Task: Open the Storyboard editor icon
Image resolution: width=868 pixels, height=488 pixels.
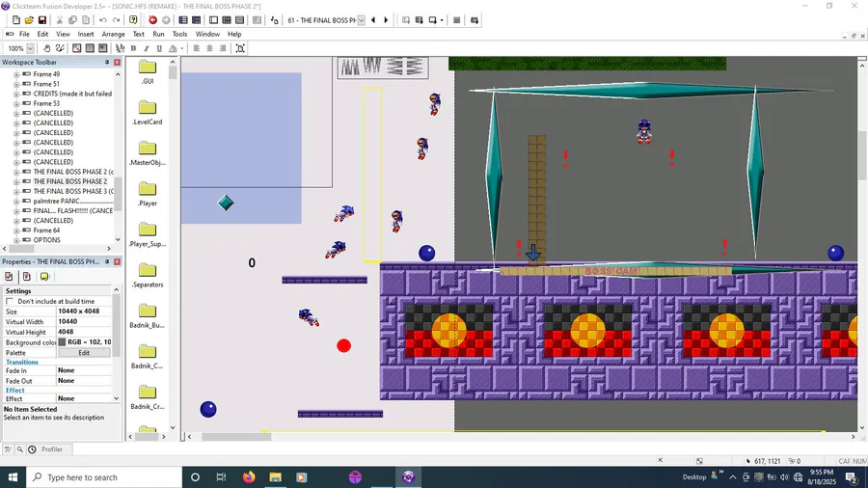Action: 183,20
